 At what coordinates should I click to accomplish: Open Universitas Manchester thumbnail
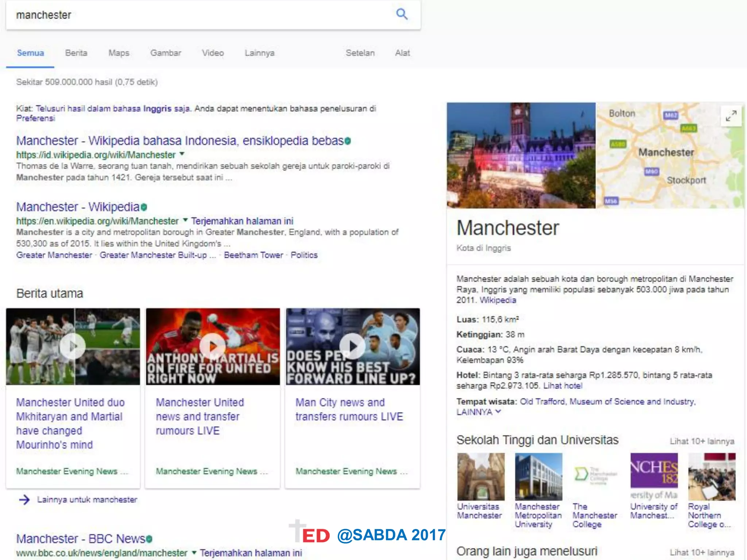481,477
